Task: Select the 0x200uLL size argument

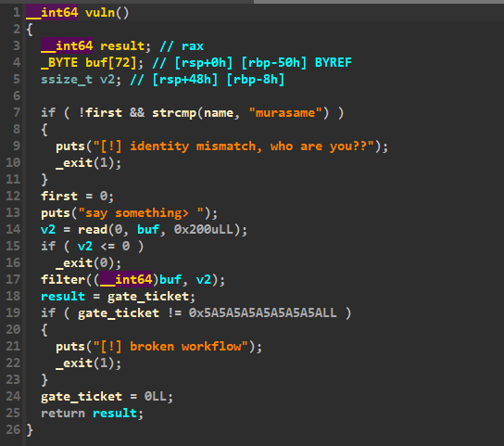Action: (204, 229)
